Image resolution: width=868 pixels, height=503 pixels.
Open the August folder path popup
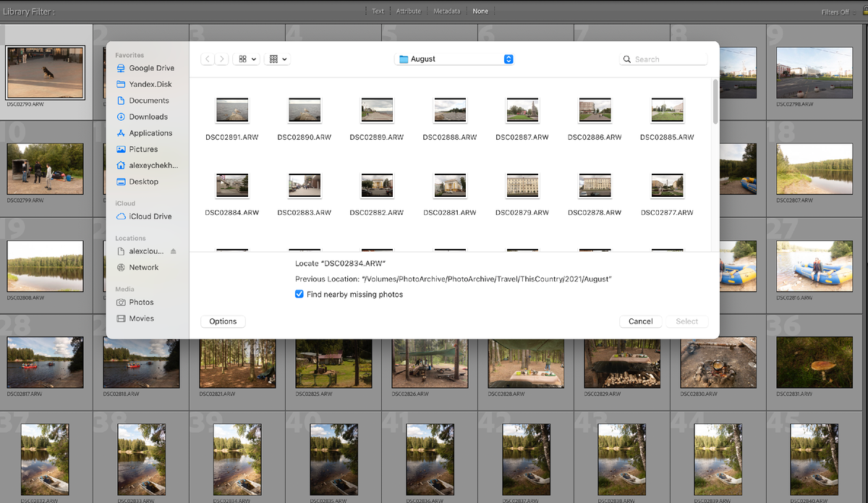454,59
